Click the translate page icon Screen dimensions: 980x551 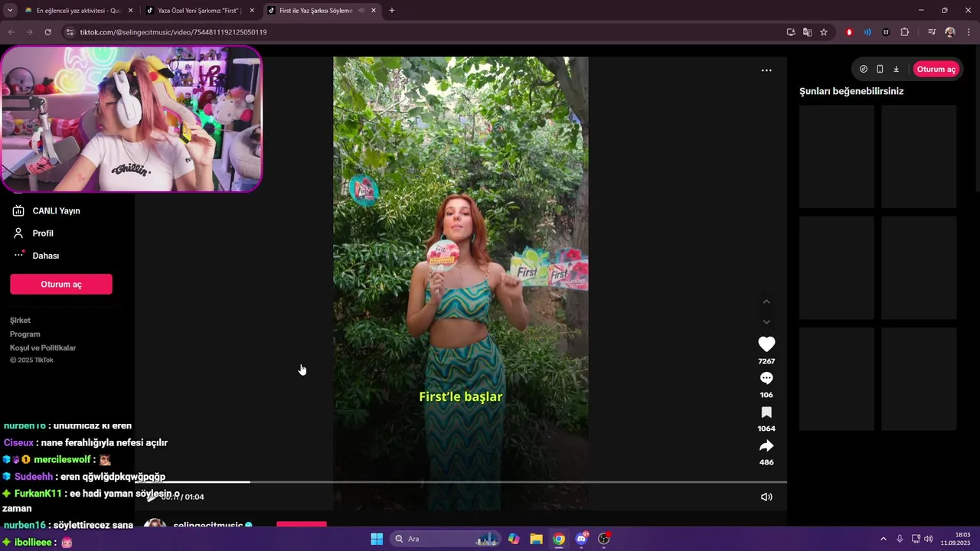(x=807, y=32)
